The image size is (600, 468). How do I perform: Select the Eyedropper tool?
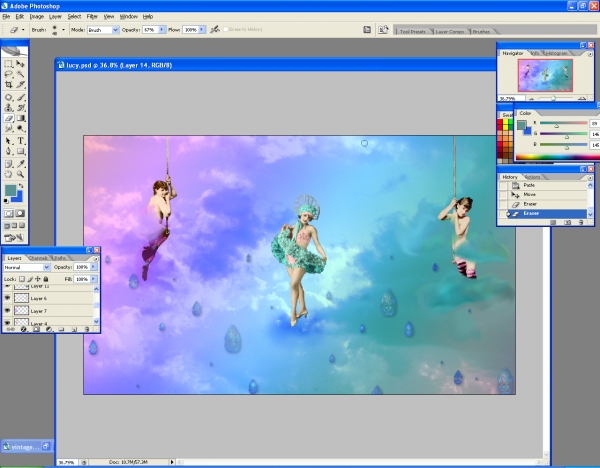pyautogui.click(x=21, y=164)
